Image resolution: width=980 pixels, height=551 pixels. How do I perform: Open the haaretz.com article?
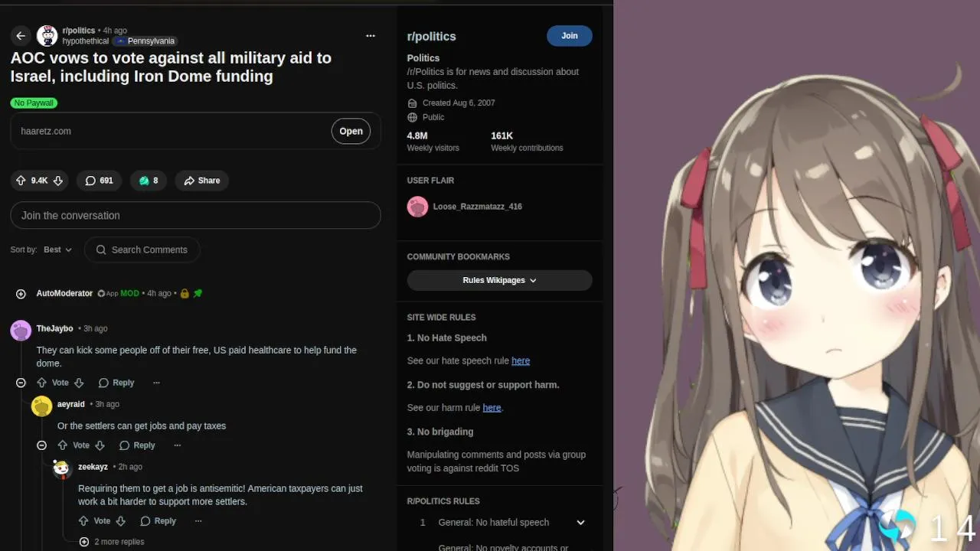[351, 131]
